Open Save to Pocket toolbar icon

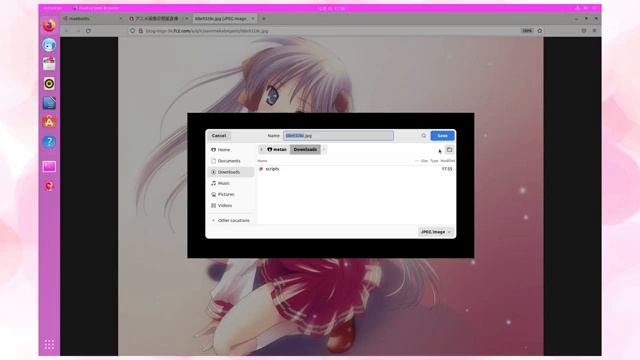point(584,31)
